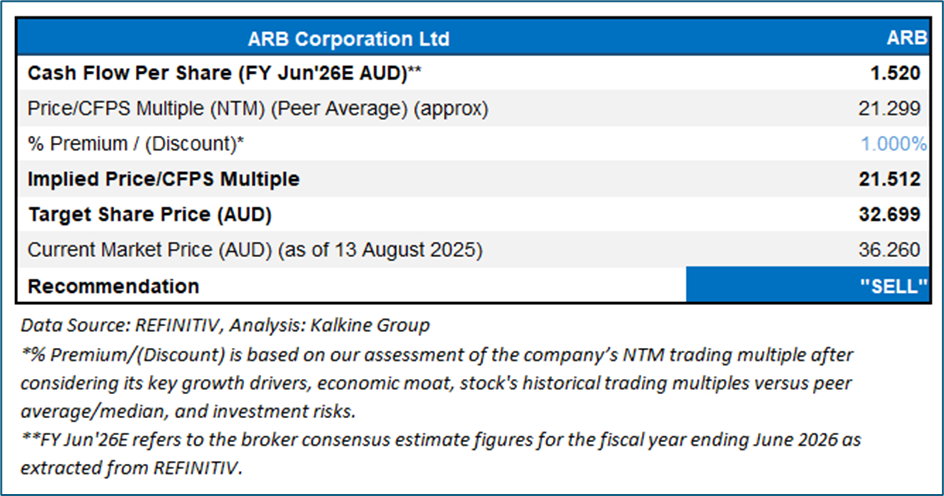Select the 21.512 implied multiple value

[x=893, y=180]
